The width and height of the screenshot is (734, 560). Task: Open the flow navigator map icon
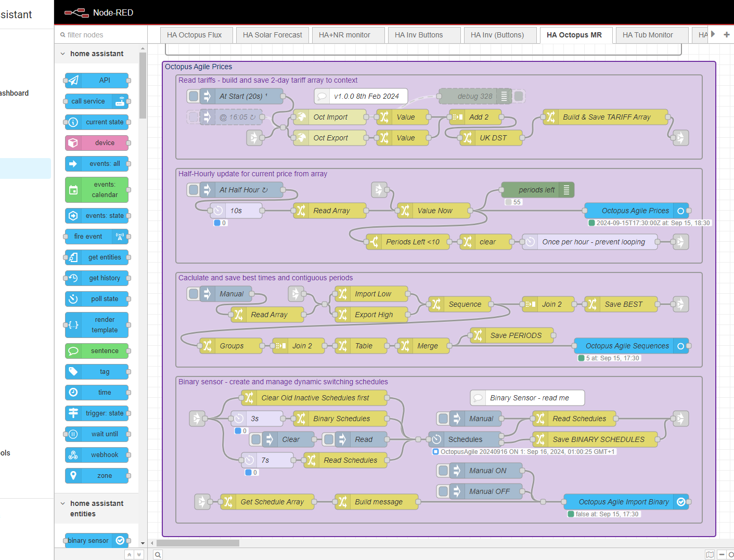710,554
